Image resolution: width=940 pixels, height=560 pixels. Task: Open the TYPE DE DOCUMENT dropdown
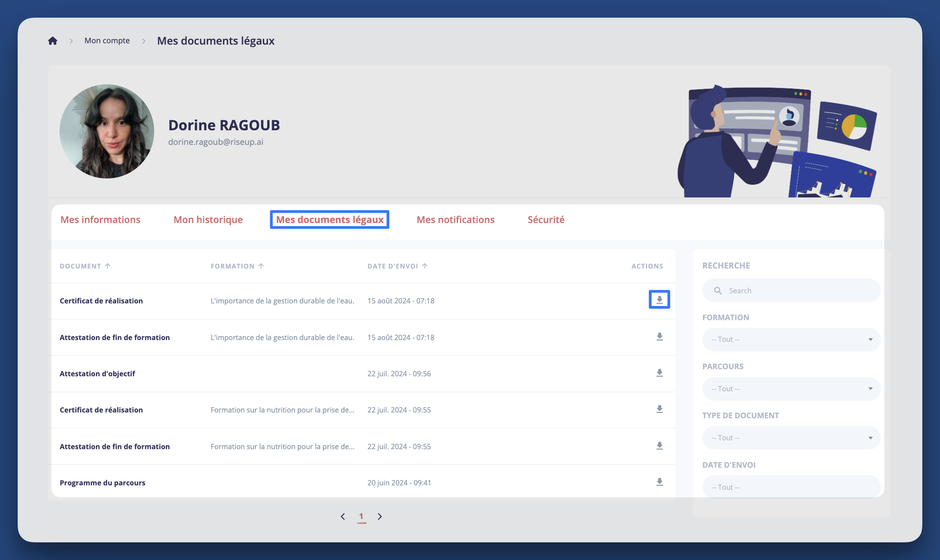791,438
